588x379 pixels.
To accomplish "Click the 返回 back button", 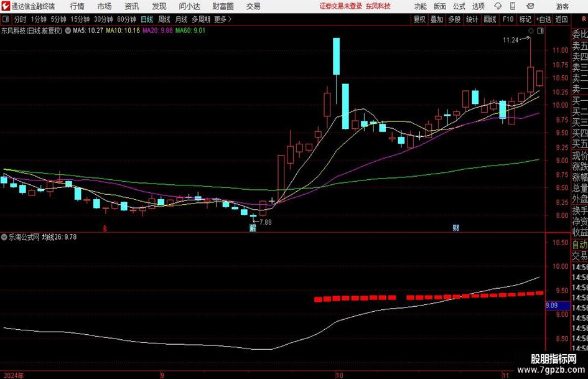I will (561, 19).
